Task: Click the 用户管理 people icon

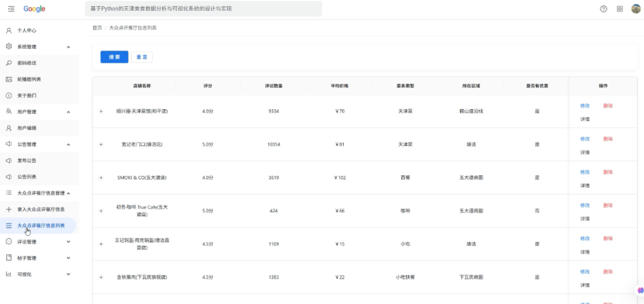Action: [9, 112]
